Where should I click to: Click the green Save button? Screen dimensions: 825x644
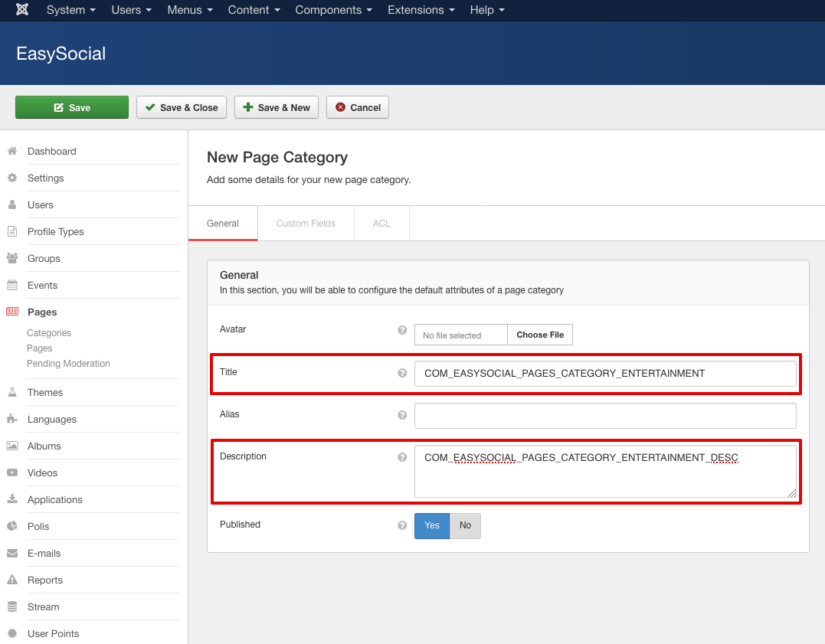(x=72, y=107)
